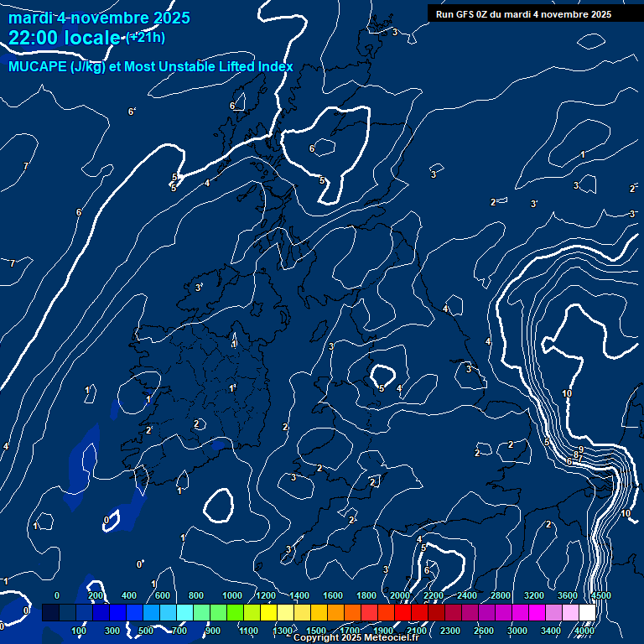Select the 4000 label below the color scale
The height and width of the screenshot is (644, 644).
pos(584,631)
